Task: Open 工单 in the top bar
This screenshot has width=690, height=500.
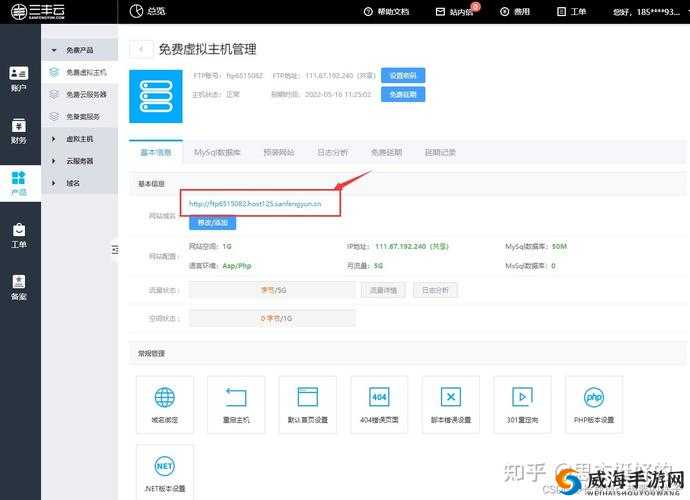Action: tap(571, 11)
